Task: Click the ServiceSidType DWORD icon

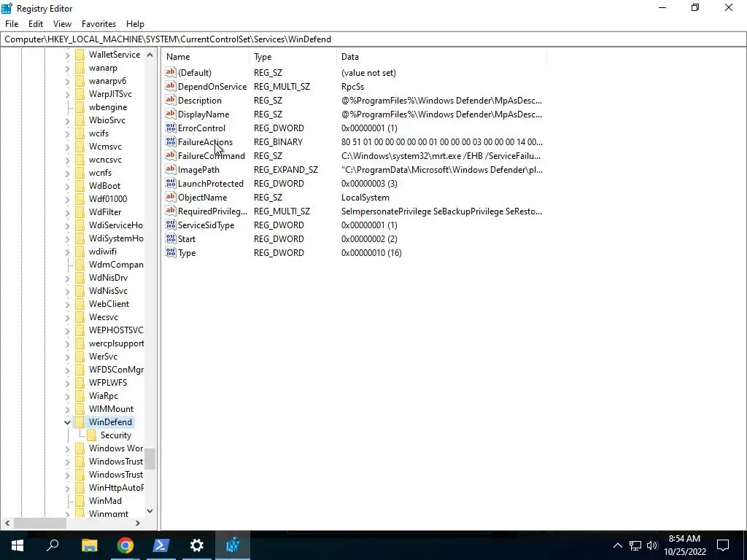Action: coord(171,225)
